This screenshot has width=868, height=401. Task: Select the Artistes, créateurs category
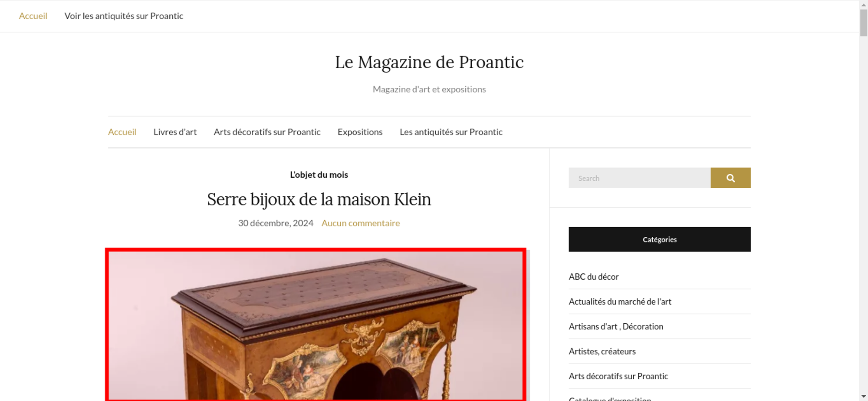[602, 351]
